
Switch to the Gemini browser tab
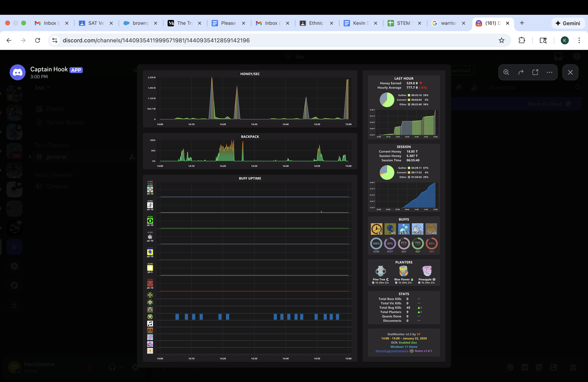[568, 23]
